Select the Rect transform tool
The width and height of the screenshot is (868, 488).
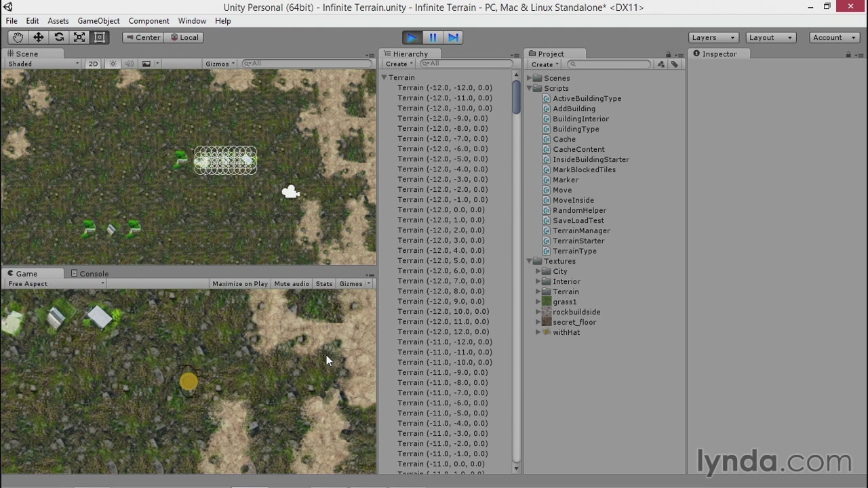click(x=100, y=37)
